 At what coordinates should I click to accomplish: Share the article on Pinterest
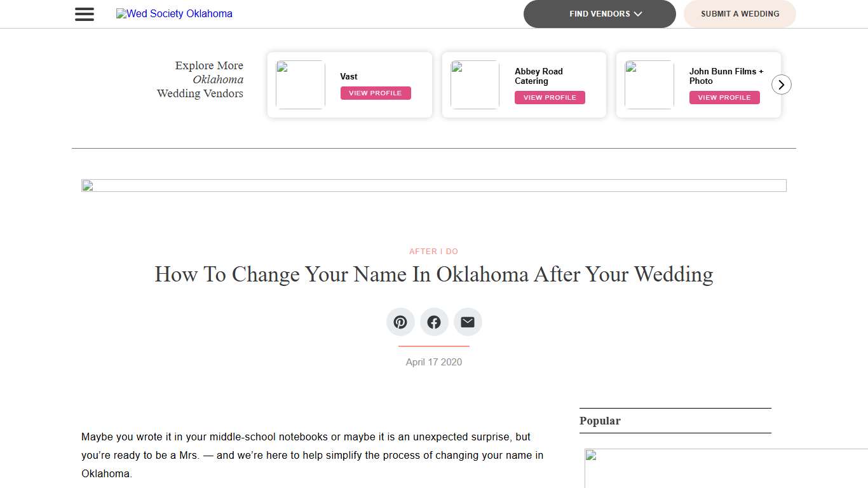tap(400, 322)
